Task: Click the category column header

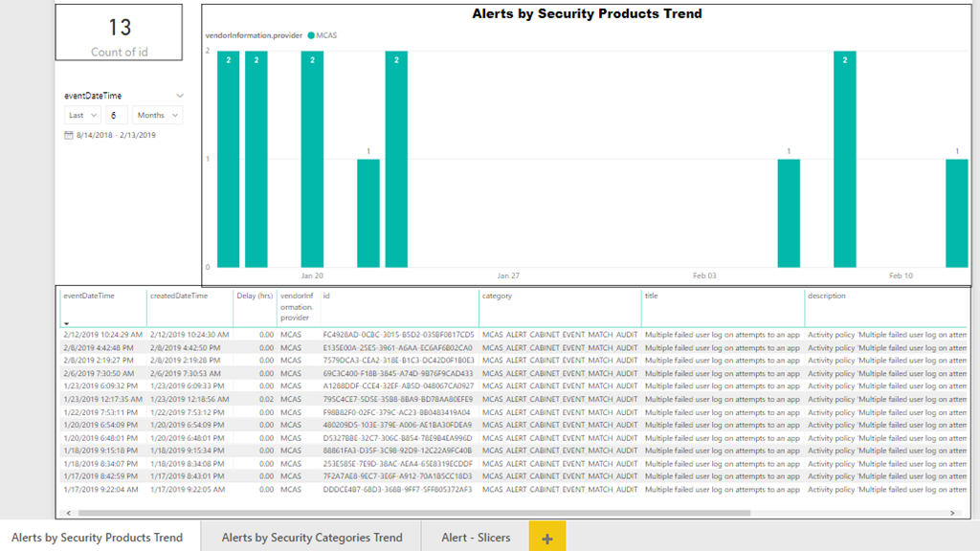Action: [497, 297]
